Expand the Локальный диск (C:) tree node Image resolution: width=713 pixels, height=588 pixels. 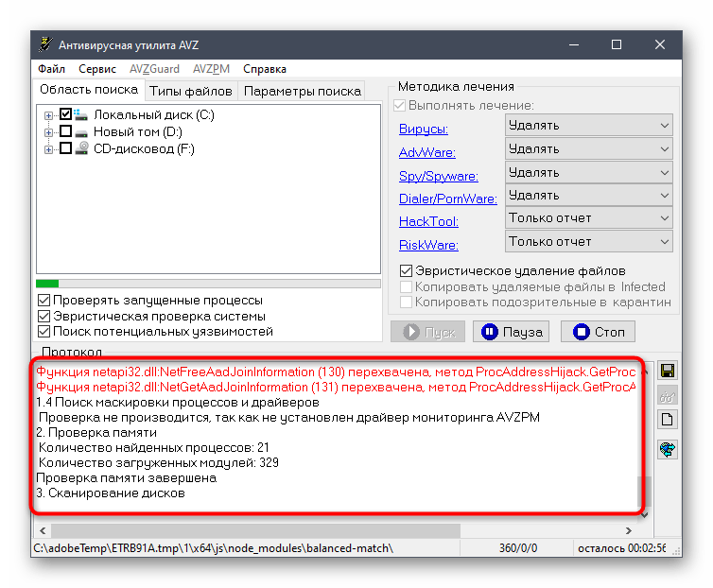click(x=48, y=115)
